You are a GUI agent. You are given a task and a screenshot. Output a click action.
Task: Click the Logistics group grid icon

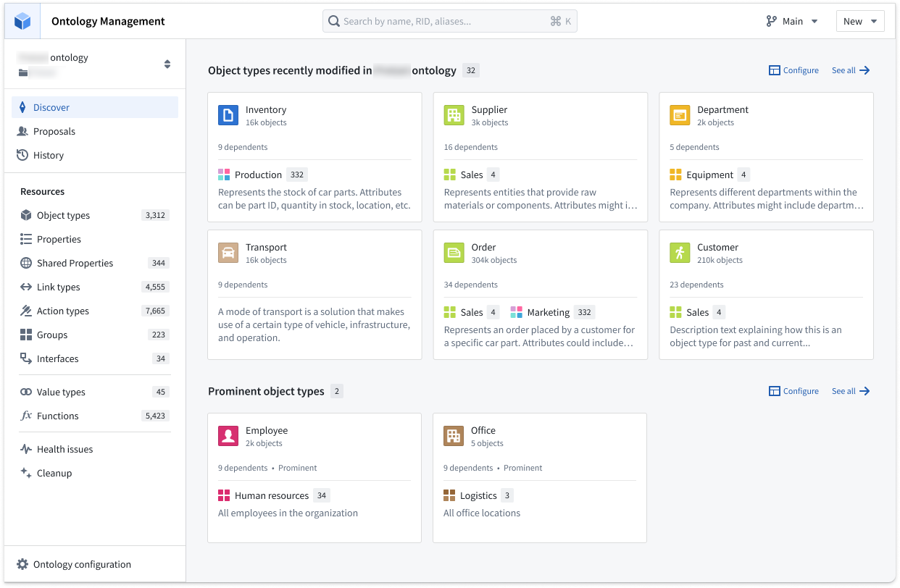449,495
